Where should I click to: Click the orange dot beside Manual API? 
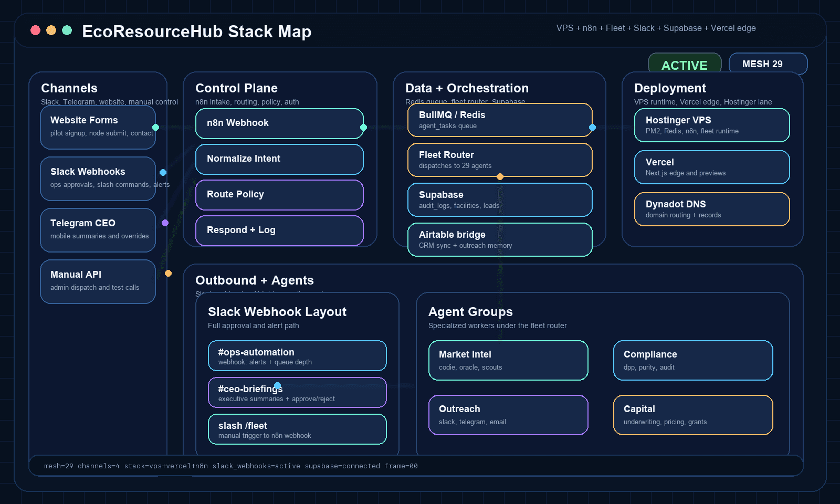(168, 273)
